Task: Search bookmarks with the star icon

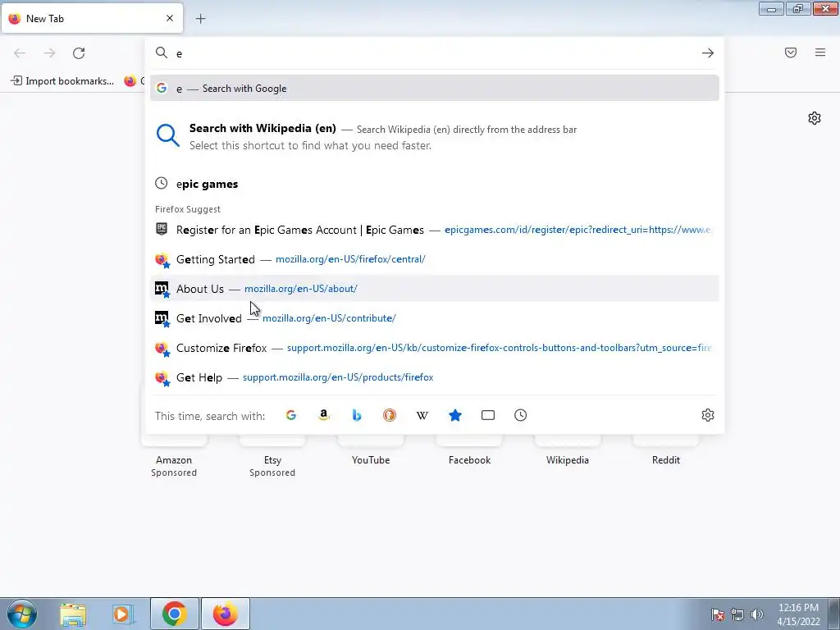Action: pos(454,415)
